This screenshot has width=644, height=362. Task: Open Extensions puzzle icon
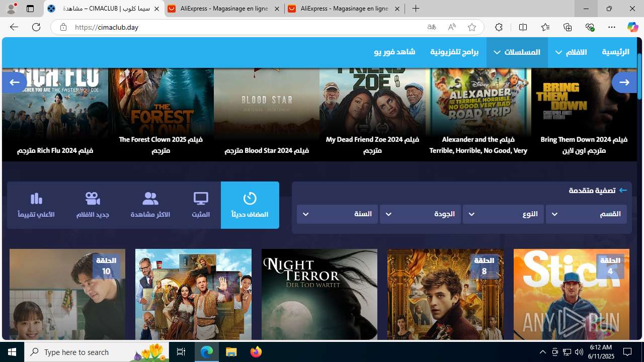click(x=499, y=27)
